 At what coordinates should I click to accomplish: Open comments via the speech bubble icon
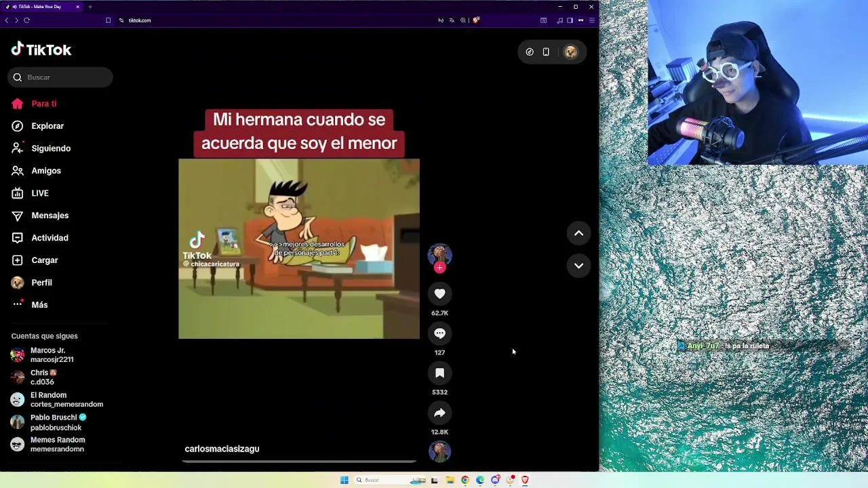pos(439,333)
